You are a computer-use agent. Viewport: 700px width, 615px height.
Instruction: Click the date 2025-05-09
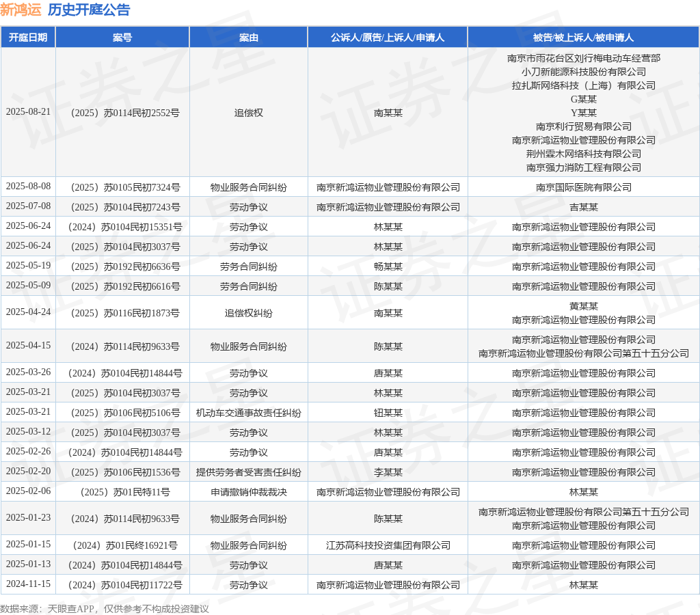28,285
